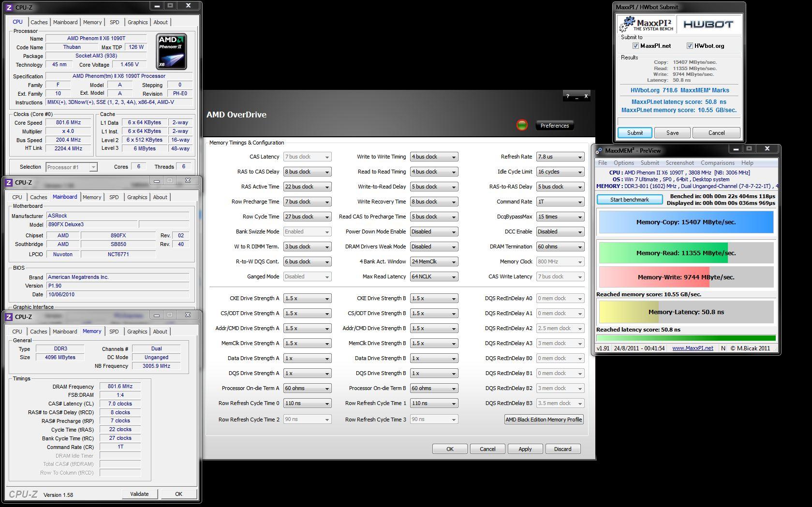Open the Screenshot menu in MaxxMEM²
812x507 pixels.
[x=679, y=163]
